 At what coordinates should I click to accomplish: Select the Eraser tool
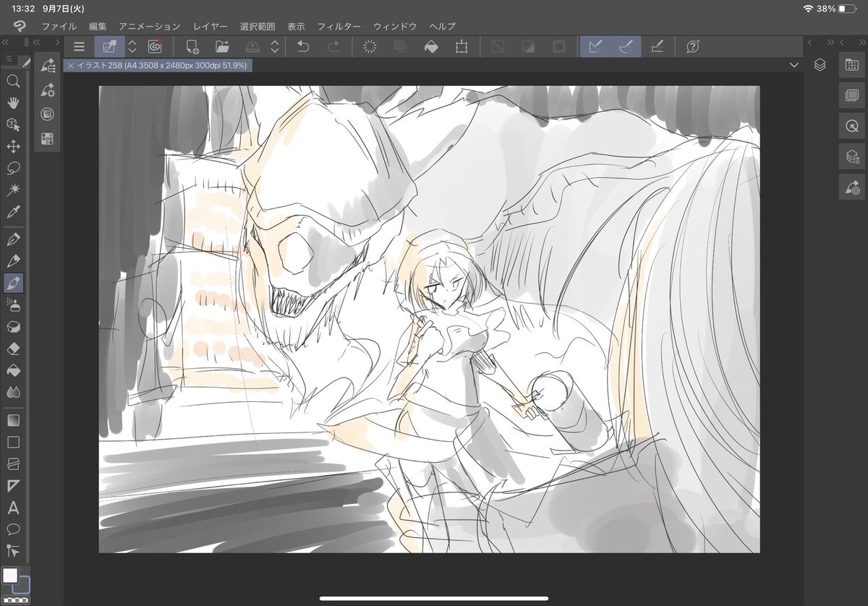[13, 349]
